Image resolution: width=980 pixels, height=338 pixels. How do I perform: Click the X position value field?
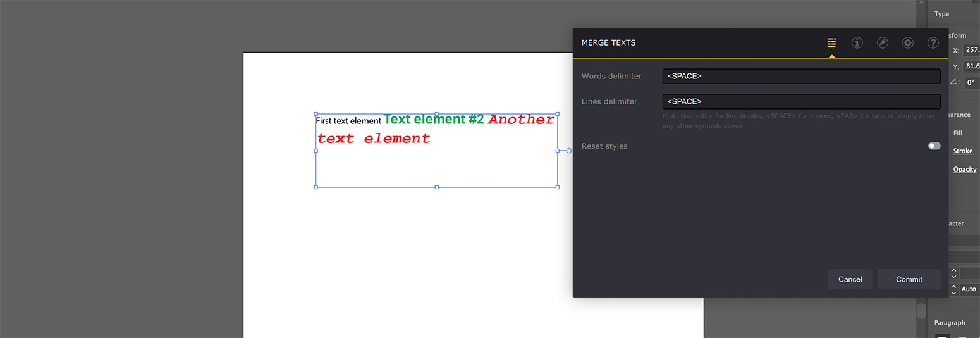(x=972, y=50)
